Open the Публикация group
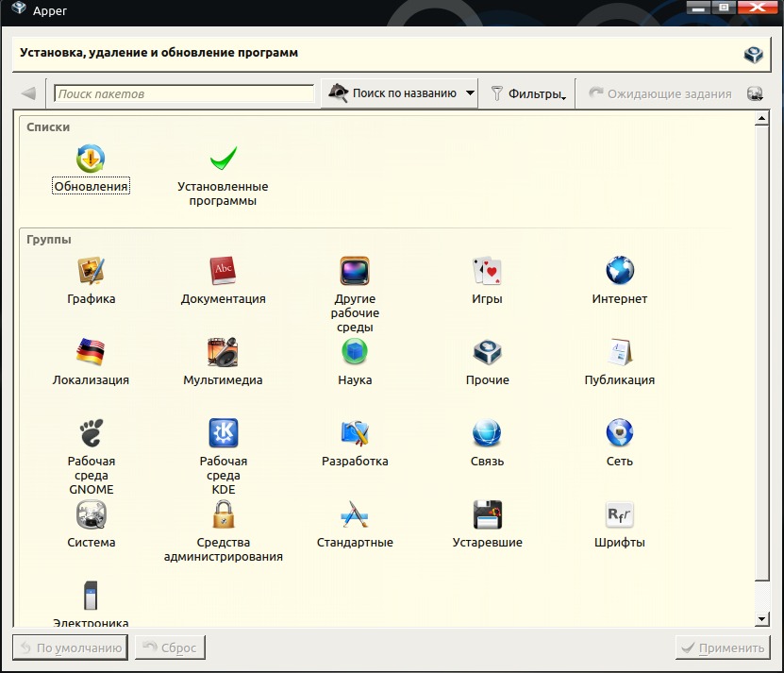The height and width of the screenshot is (673, 784). pyautogui.click(x=620, y=362)
